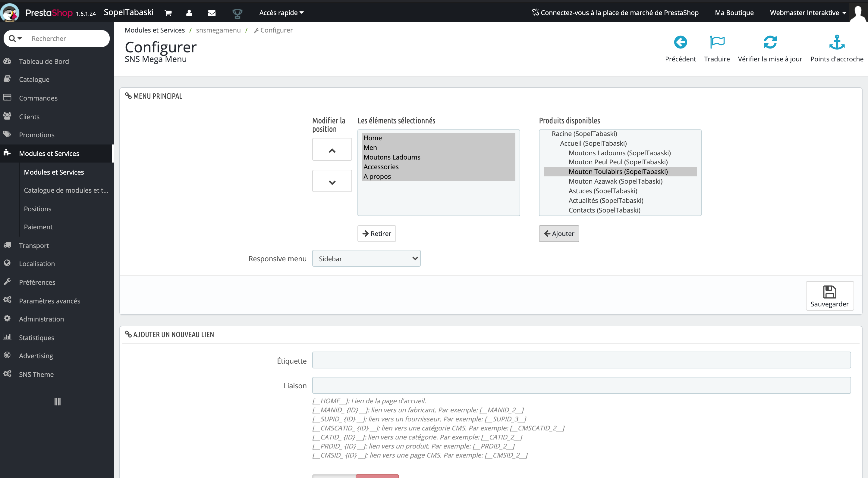The width and height of the screenshot is (868, 478).
Task: Expand the Accès rapide dropdown
Action: click(281, 13)
